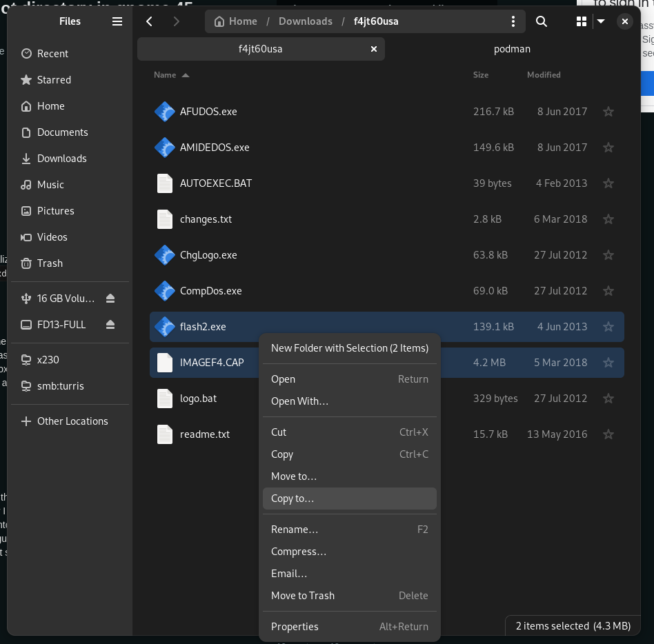Click f4jt60usa in the path bar
Image resolution: width=654 pixels, height=644 pixels.
(x=376, y=21)
